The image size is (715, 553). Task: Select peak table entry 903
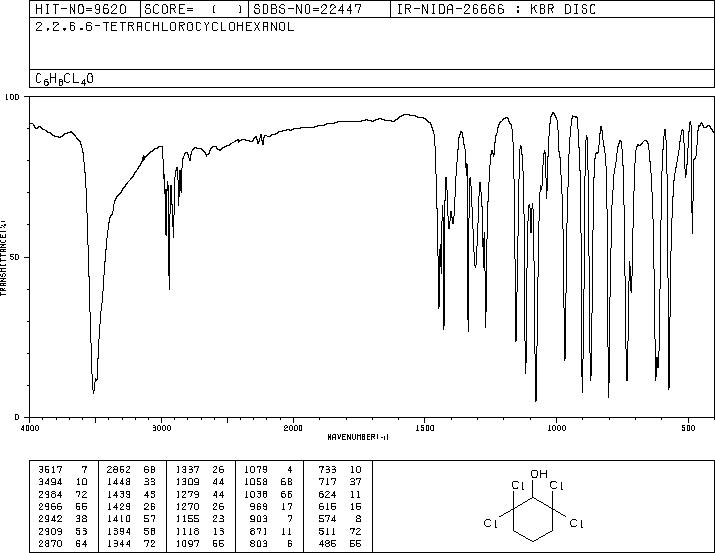(259, 519)
